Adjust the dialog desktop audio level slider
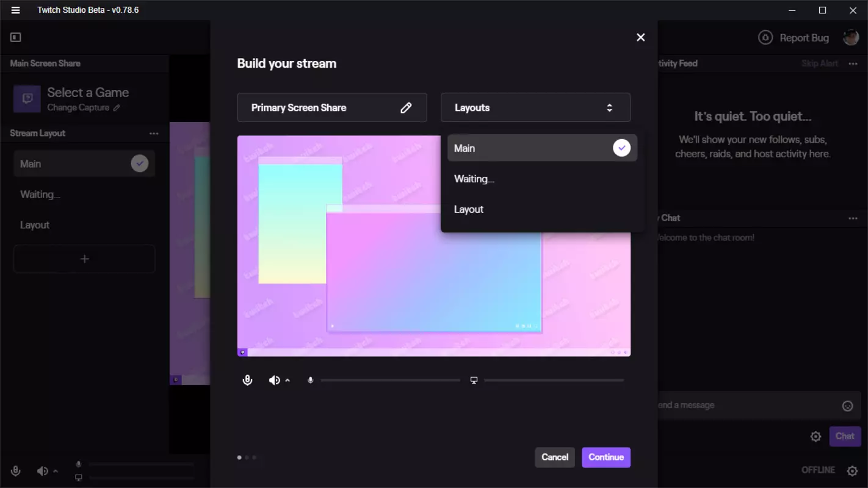The height and width of the screenshot is (488, 868). (554, 380)
